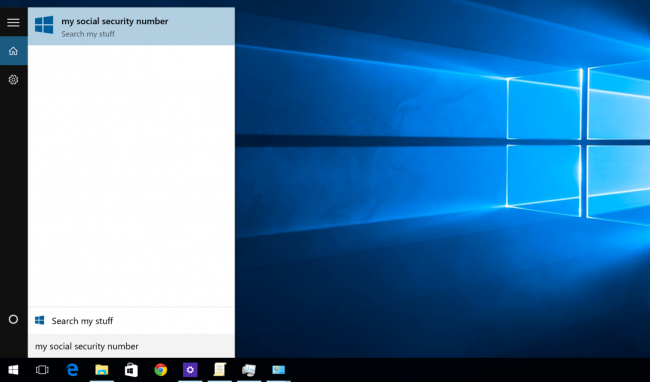Switch to the scroll-shaped script app on taskbar
This screenshot has width=650, height=382.
point(219,370)
